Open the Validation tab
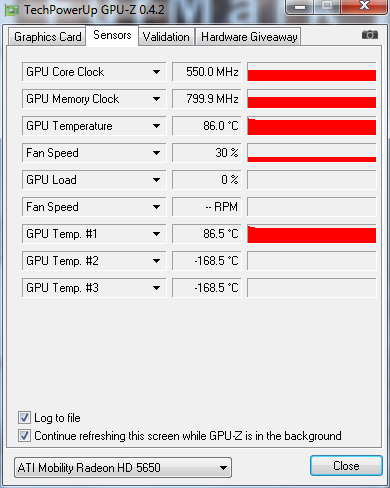Image resolution: width=390 pixels, height=488 pixels. [166, 37]
